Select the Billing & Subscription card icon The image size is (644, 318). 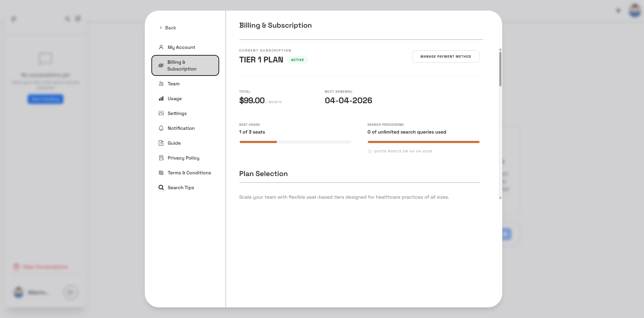point(161,65)
